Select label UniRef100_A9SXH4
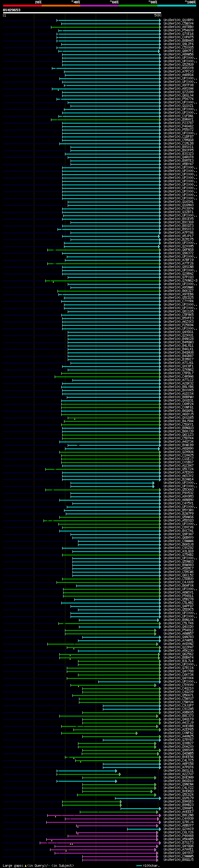This screenshot has width=199, height=868. pyautogui.click(x=178, y=88)
